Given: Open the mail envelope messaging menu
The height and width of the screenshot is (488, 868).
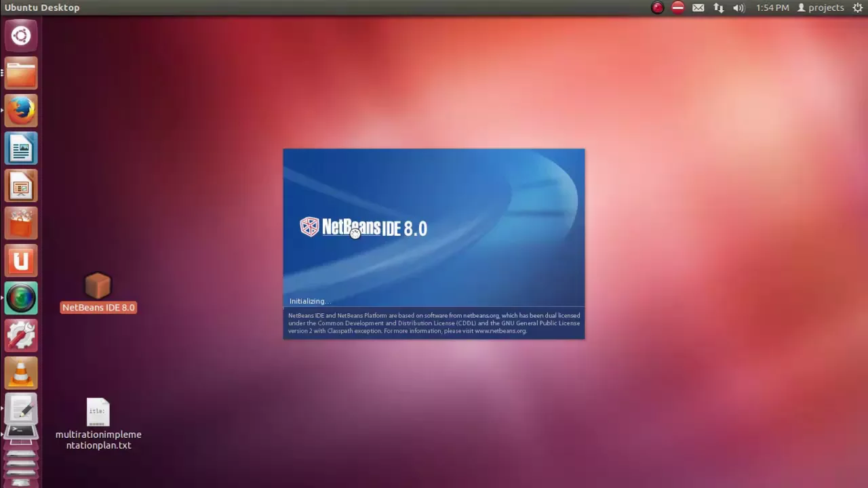Looking at the screenshot, I should [x=698, y=7].
